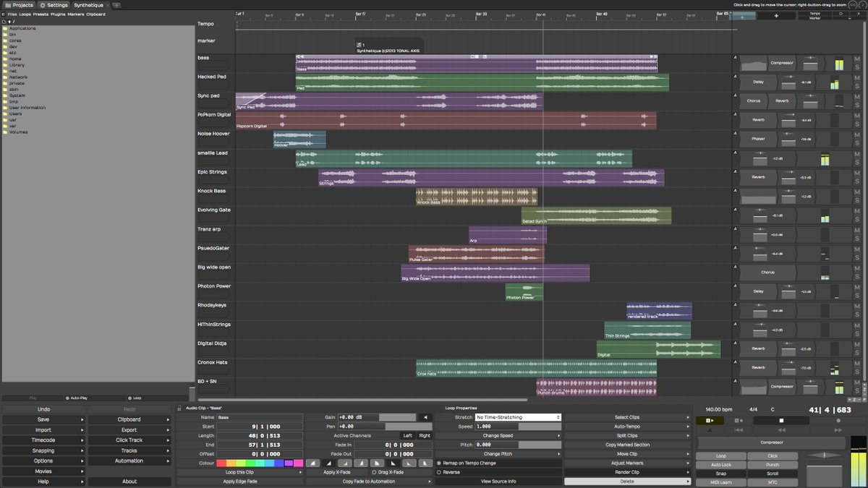
Task: Select the highlighted fade-out curve shape icon
Action: (393, 463)
